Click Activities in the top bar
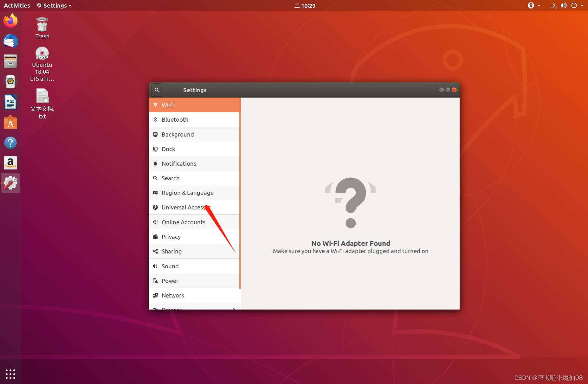The width and height of the screenshot is (588, 384). click(16, 5)
